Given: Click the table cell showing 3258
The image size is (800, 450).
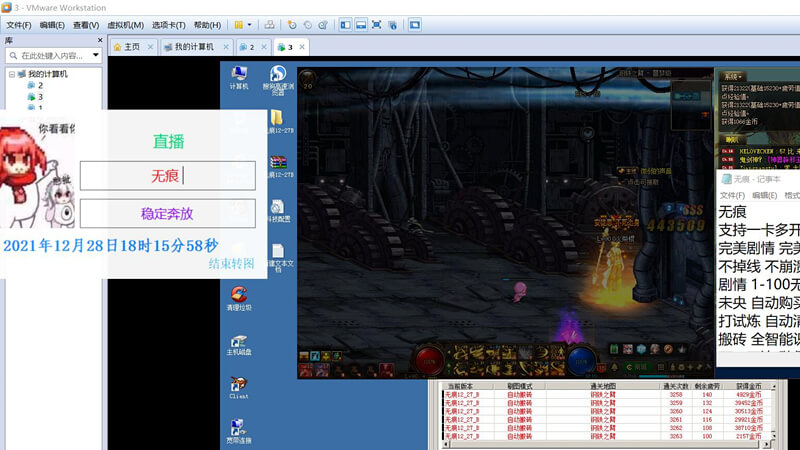Looking at the screenshot, I should [x=676, y=395].
